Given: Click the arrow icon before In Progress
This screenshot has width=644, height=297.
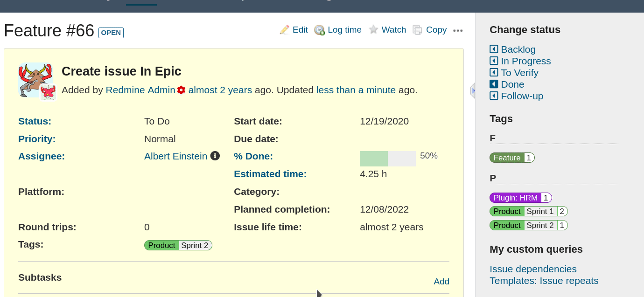Looking at the screenshot, I should (x=494, y=61).
